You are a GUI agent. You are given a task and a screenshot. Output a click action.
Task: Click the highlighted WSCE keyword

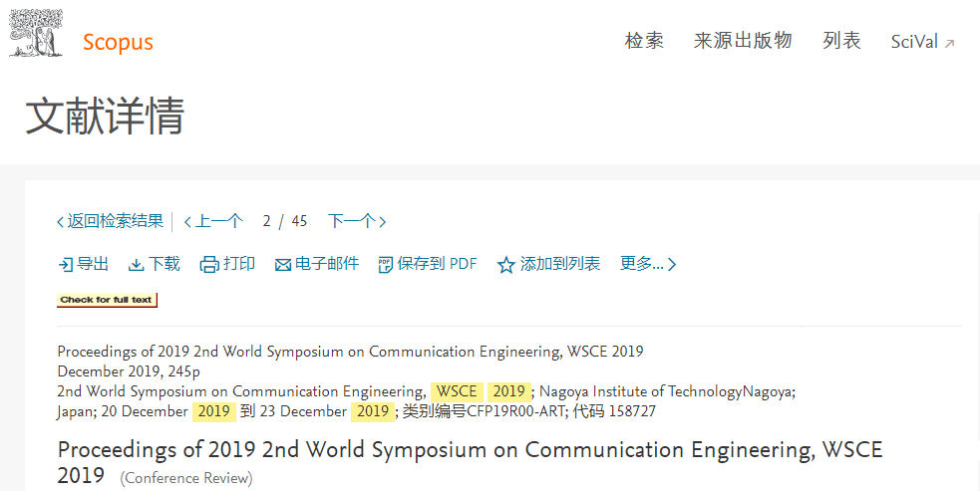coord(457,391)
